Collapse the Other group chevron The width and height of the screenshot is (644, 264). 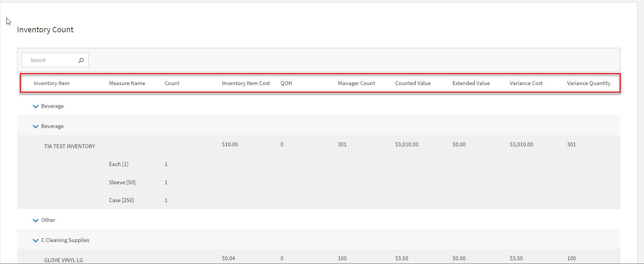click(35, 220)
